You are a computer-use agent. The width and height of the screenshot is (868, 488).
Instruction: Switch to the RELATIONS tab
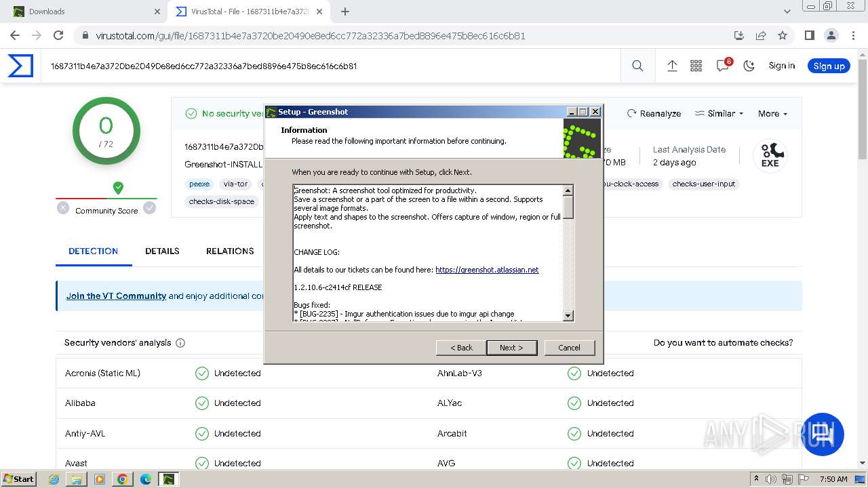[x=230, y=251]
